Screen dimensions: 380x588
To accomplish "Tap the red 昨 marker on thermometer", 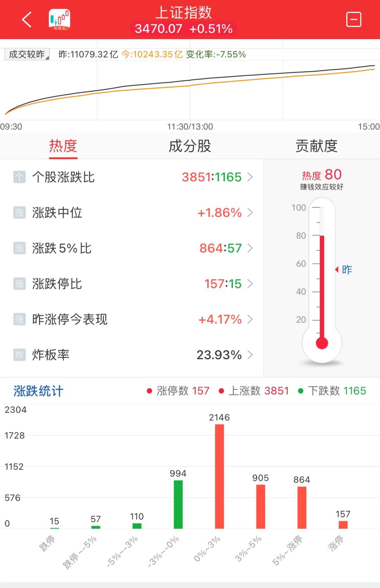I will 343,270.
